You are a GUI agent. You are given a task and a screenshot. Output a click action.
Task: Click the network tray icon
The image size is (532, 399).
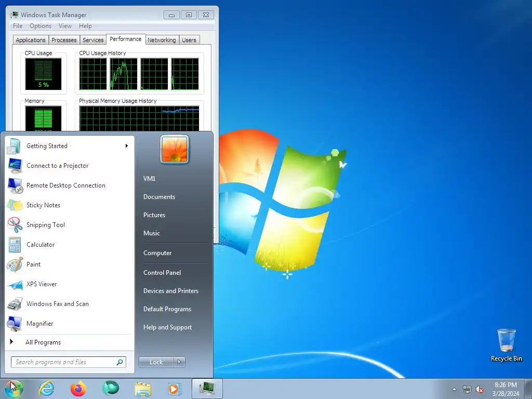click(467, 390)
